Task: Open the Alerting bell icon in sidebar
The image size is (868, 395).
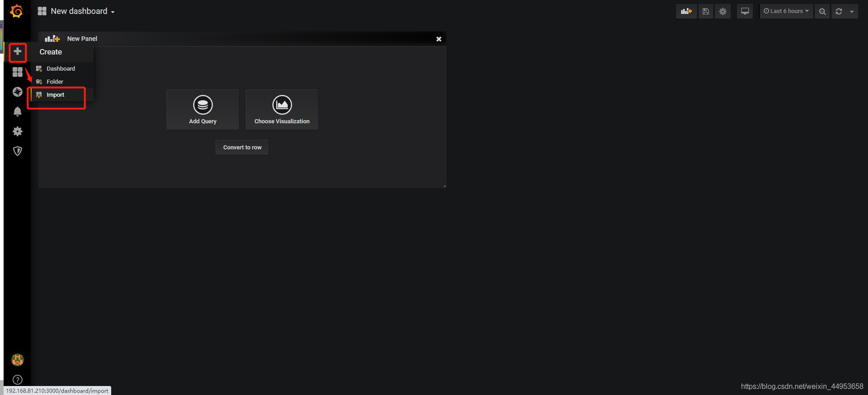Action: pos(18,112)
